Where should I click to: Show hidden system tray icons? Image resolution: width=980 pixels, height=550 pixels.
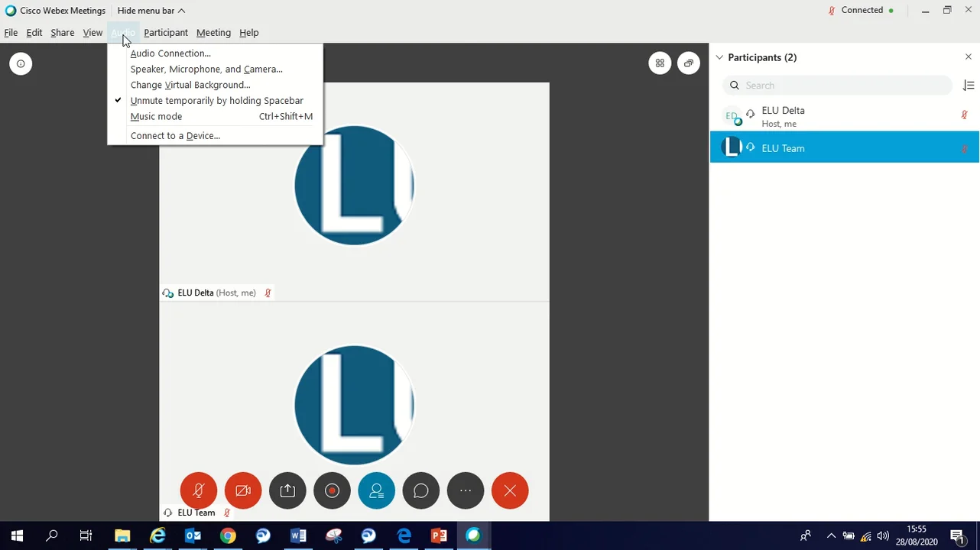tap(831, 536)
